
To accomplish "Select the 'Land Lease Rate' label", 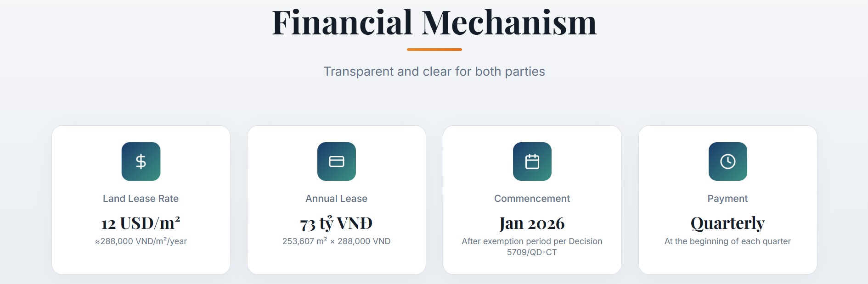I will [141, 199].
